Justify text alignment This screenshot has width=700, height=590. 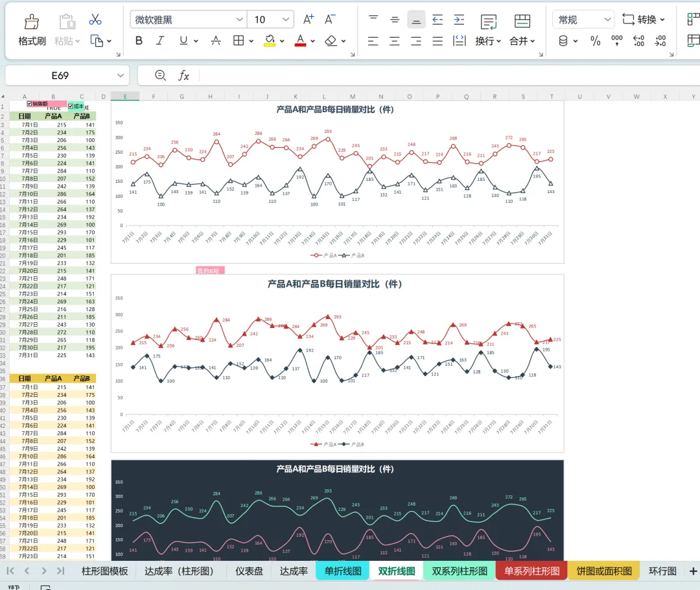click(437, 41)
